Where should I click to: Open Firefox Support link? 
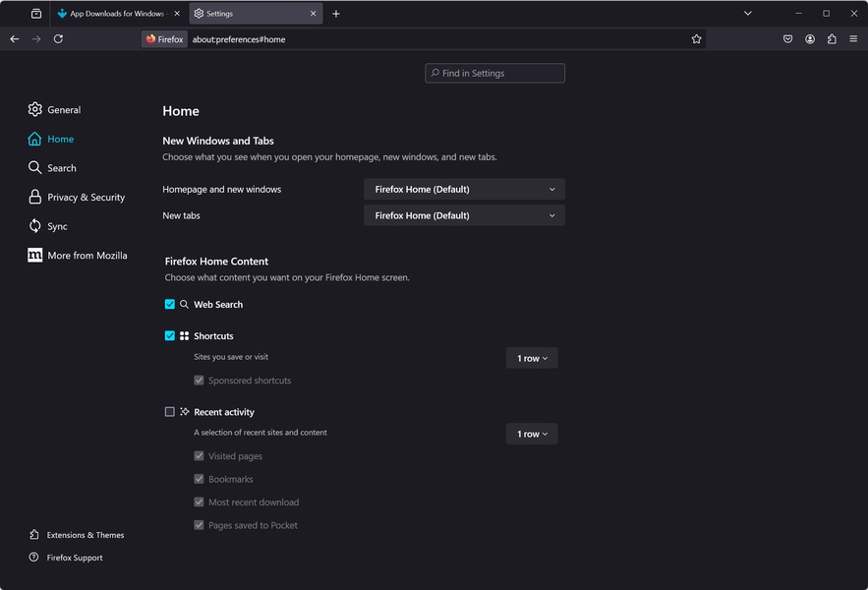[74, 558]
